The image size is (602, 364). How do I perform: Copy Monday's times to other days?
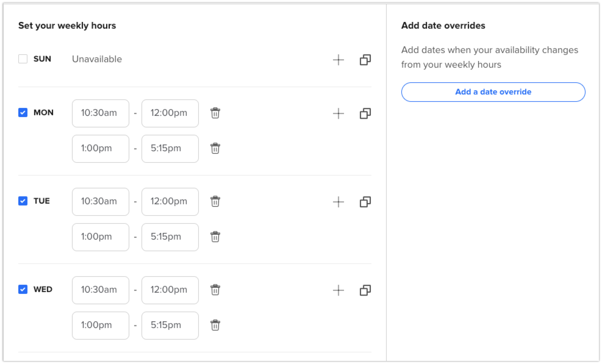(365, 113)
